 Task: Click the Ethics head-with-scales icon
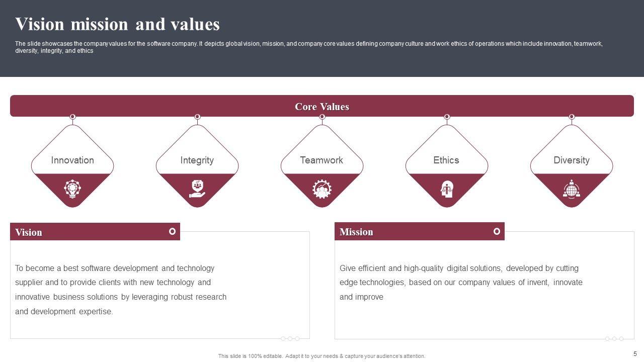pos(447,189)
